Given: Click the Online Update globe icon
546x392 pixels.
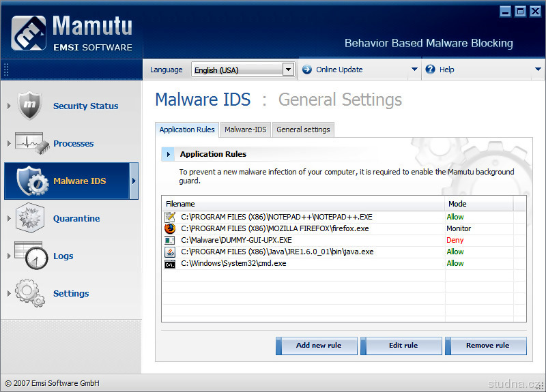Looking at the screenshot, I should tap(306, 70).
